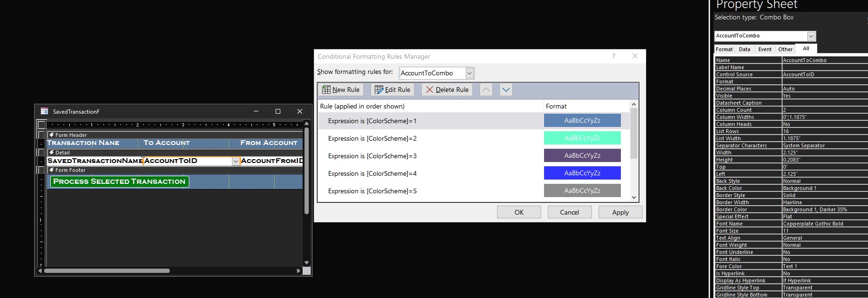This screenshot has width=868, height=298.
Task: Expand the AccountToCombo property sheet selector
Action: tap(811, 36)
